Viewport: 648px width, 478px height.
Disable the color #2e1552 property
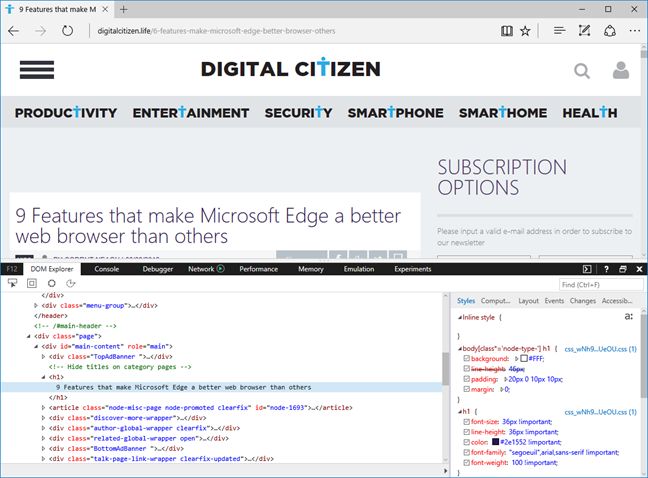click(x=467, y=442)
